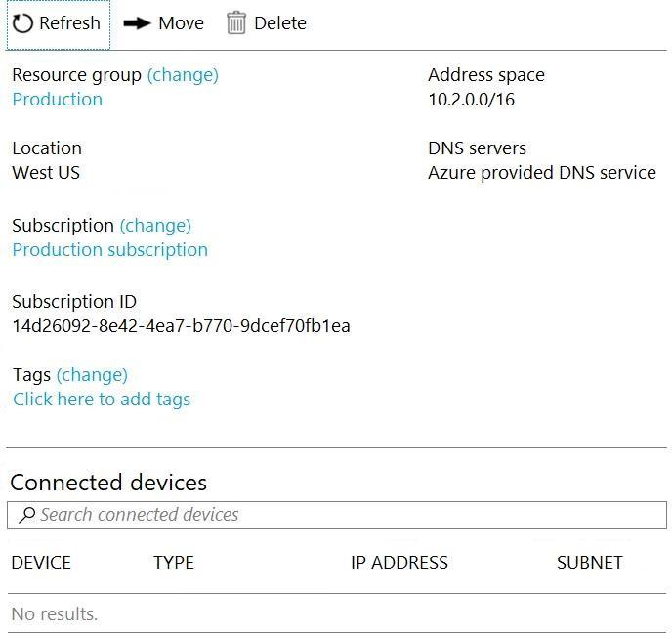Change the Resource group
This screenshot has width=672, height=633.
(x=183, y=75)
